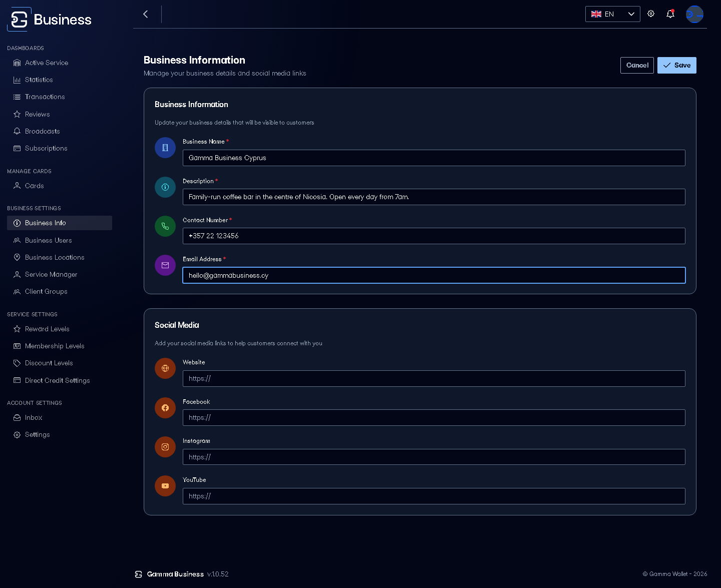Save the business information

coord(677,66)
